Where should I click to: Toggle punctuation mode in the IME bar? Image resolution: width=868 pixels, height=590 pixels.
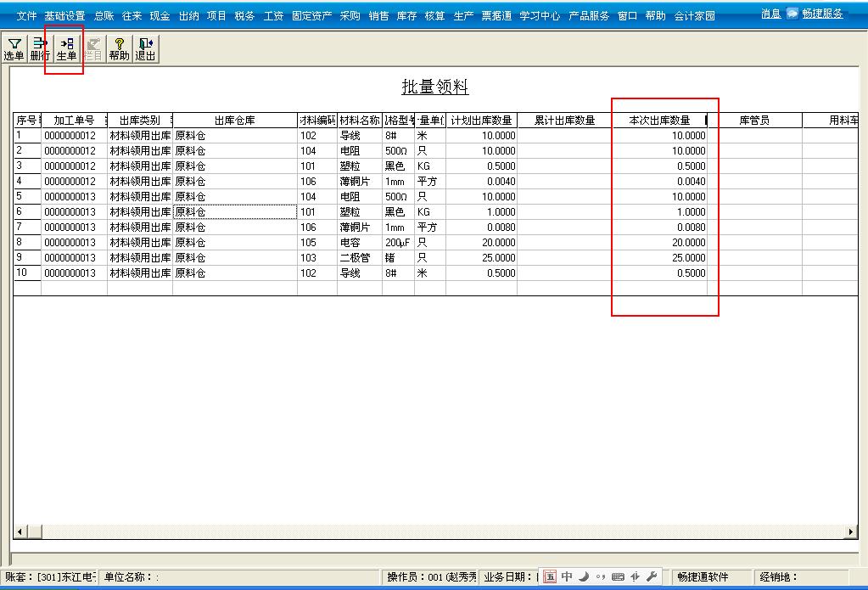tap(600, 576)
